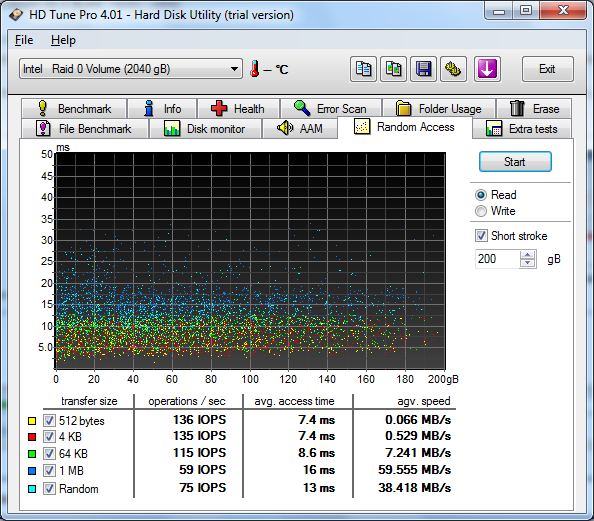Click the thermometer temperature icon
This screenshot has height=521, width=594.
click(x=255, y=69)
